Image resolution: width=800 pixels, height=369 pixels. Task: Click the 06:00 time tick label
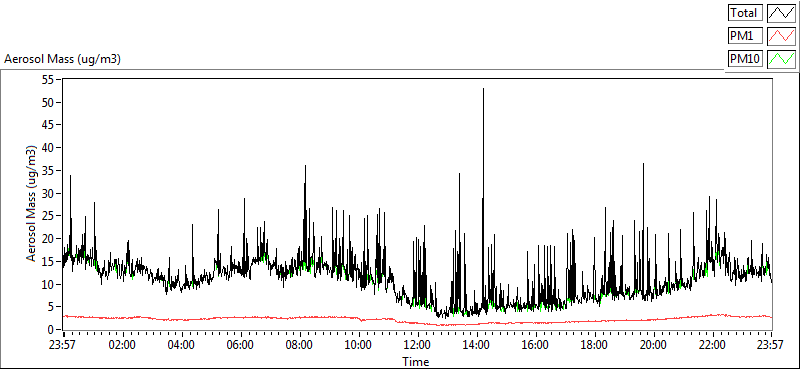tap(240, 345)
